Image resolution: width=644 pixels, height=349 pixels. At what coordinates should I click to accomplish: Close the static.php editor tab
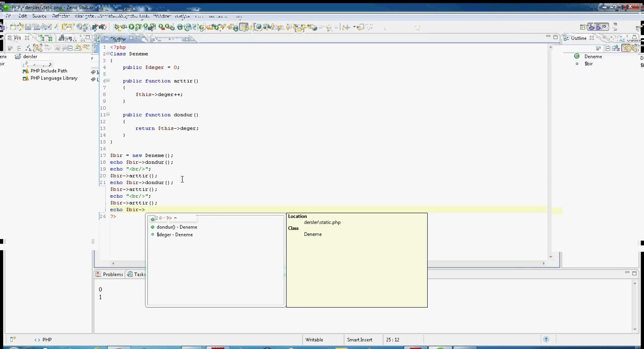(x=131, y=38)
